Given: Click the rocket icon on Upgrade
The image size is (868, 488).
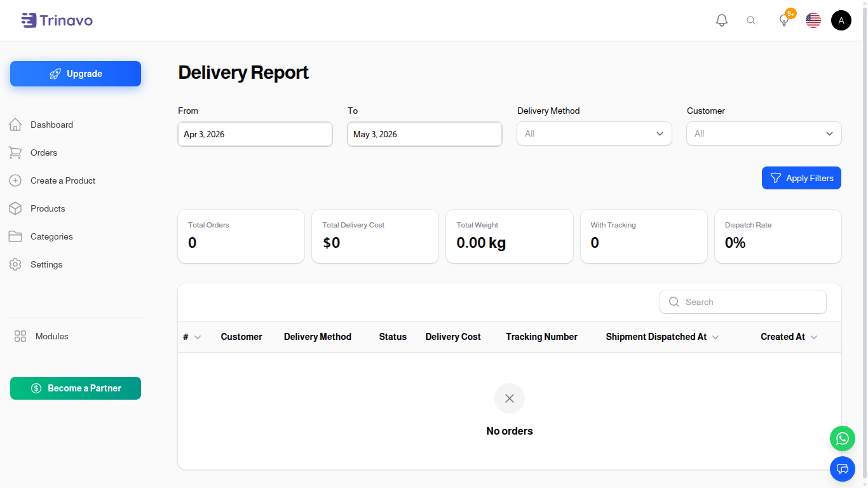Looking at the screenshot, I should 55,74.
